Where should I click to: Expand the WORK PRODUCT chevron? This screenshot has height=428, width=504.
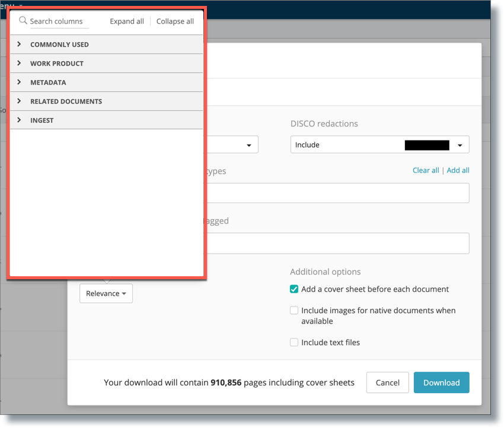click(x=19, y=63)
